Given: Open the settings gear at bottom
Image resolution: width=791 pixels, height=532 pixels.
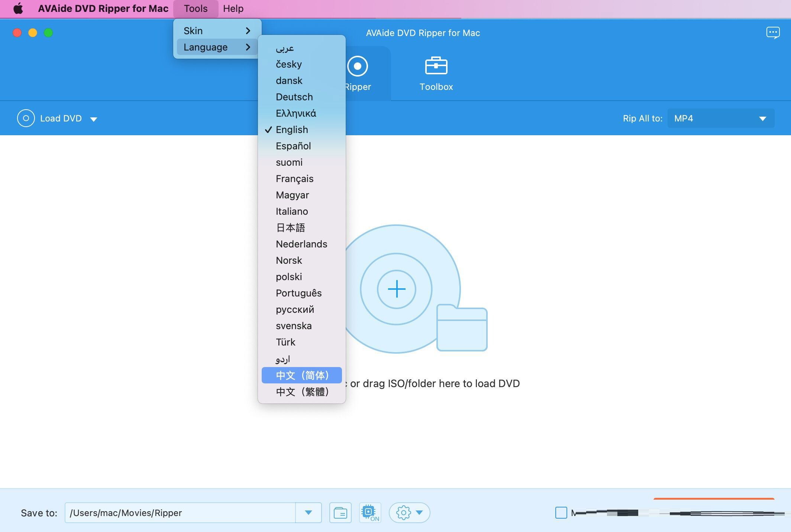Looking at the screenshot, I should pyautogui.click(x=404, y=513).
